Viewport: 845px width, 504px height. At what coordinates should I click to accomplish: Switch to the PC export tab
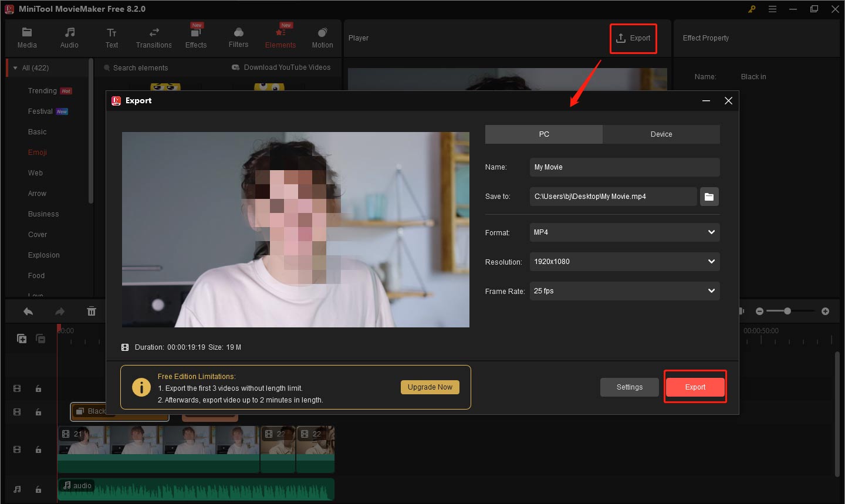click(x=544, y=134)
